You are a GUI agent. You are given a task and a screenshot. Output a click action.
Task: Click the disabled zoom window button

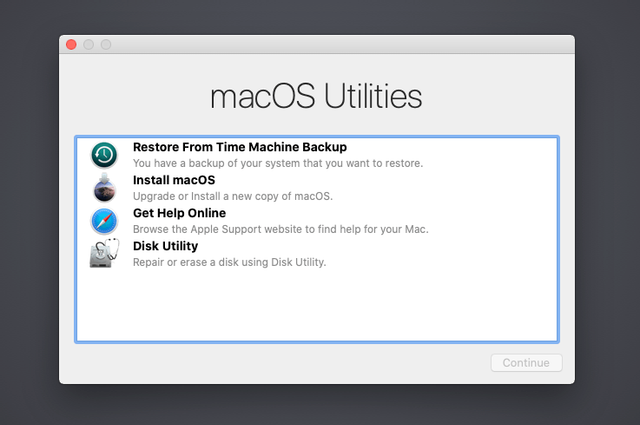[106, 45]
